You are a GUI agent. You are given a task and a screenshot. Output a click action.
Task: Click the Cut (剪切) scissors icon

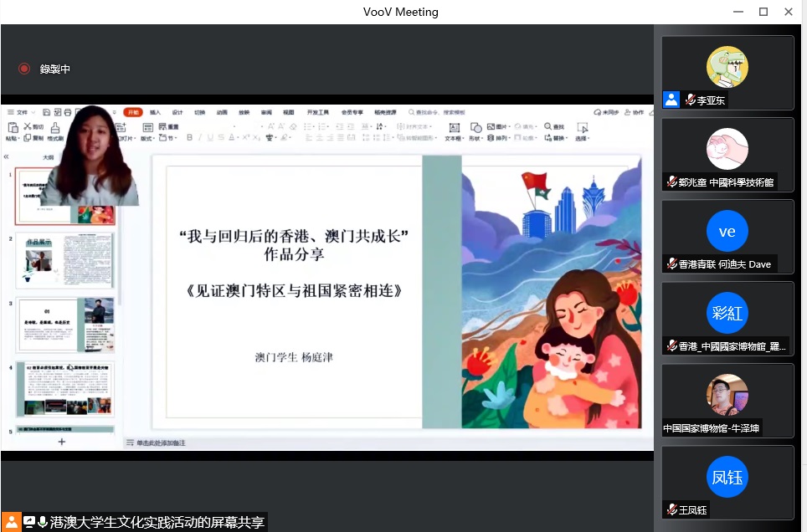point(28,127)
